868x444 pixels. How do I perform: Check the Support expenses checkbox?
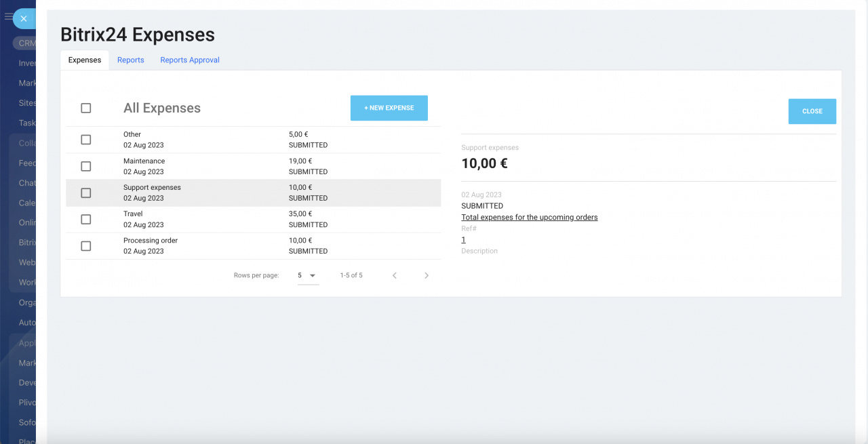tap(85, 193)
